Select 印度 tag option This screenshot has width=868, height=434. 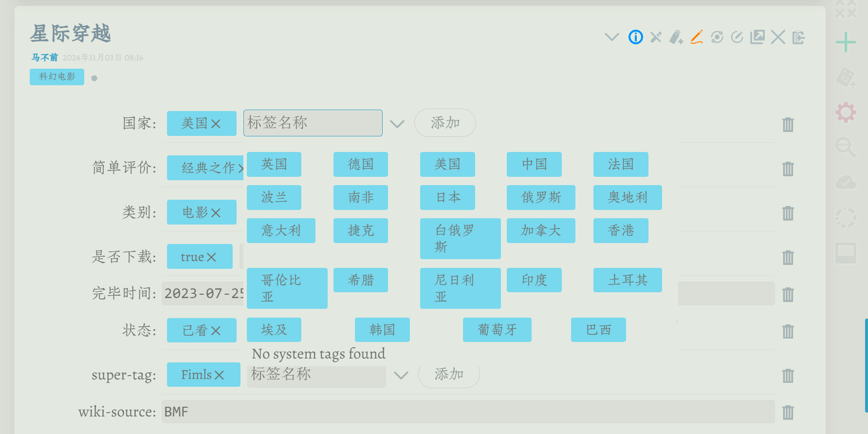pyautogui.click(x=534, y=280)
